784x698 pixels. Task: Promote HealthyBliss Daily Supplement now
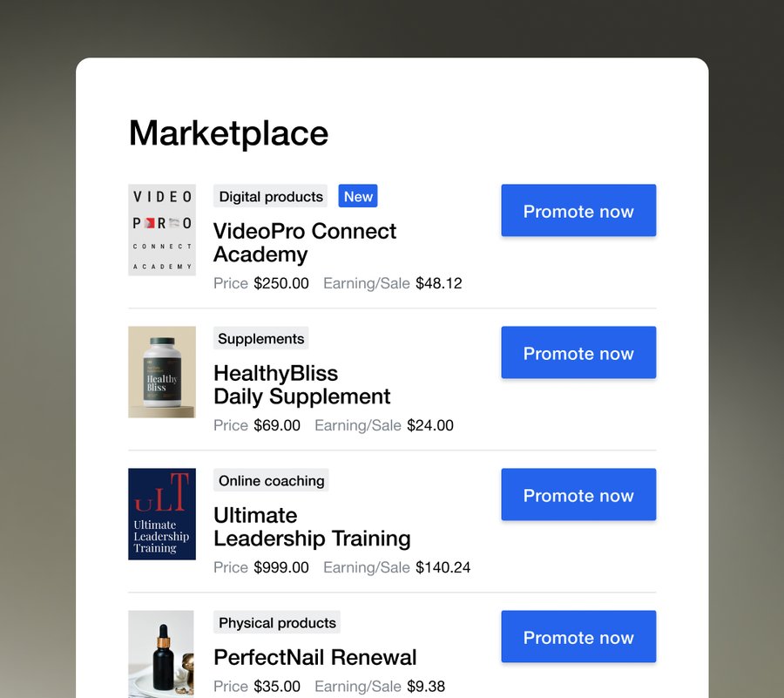click(x=578, y=353)
